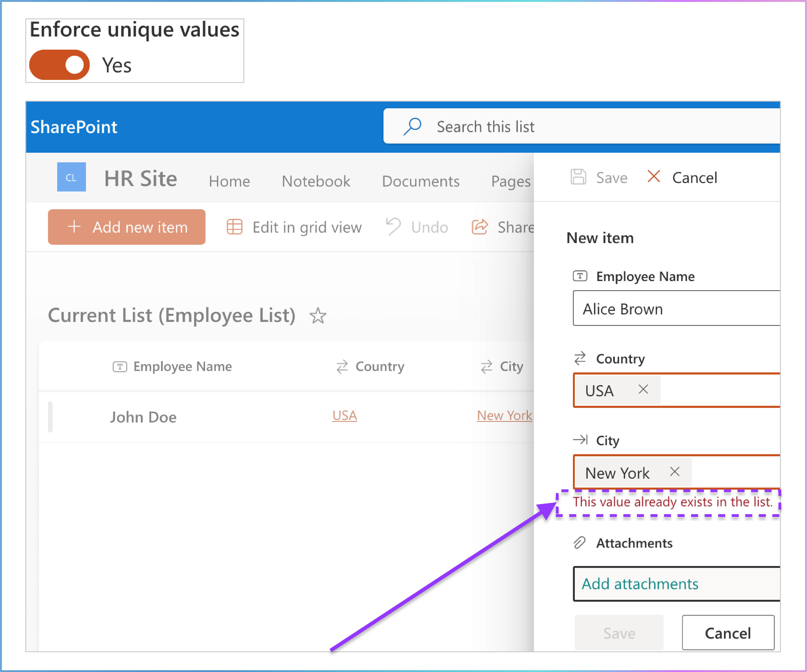The height and width of the screenshot is (672, 807).
Task: Click the City field label in form
Action: pos(608,441)
